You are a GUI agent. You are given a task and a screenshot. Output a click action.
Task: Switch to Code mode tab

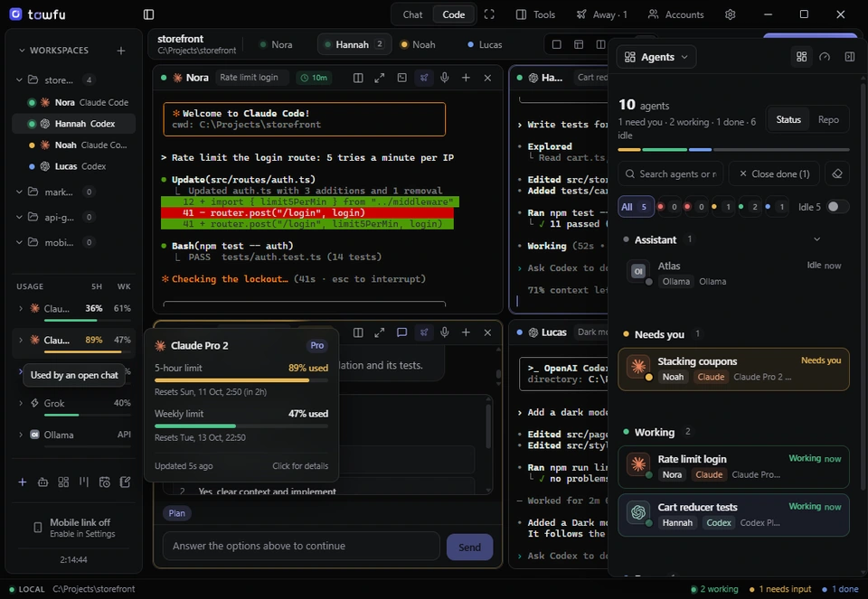click(453, 14)
